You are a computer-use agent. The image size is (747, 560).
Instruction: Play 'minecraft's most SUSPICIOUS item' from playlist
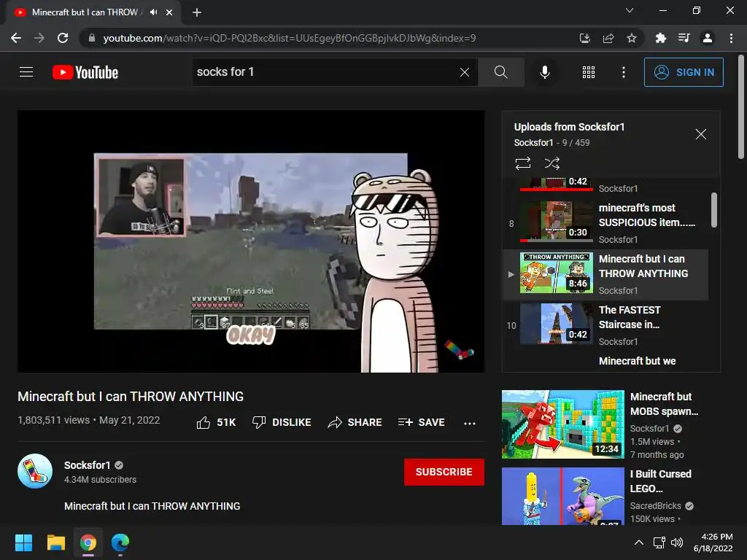[605, 223]
